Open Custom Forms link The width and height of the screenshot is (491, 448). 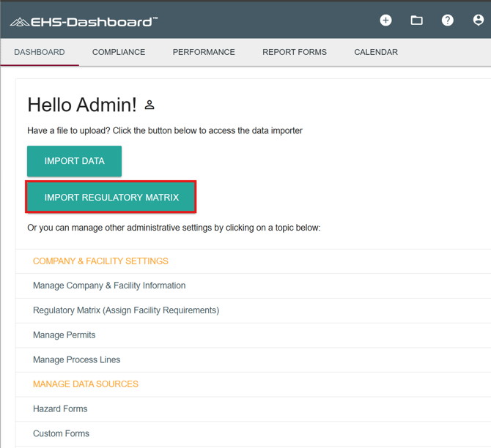point(61,433)
